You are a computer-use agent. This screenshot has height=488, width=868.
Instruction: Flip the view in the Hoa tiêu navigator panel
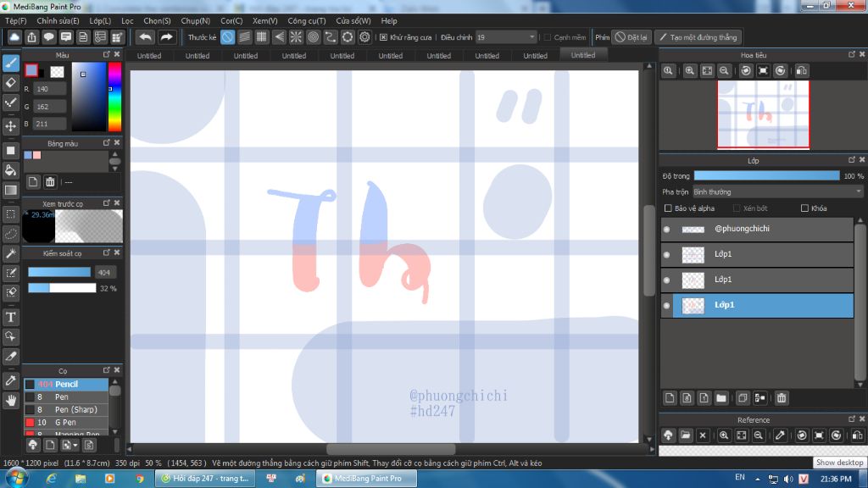click(801, 71)
